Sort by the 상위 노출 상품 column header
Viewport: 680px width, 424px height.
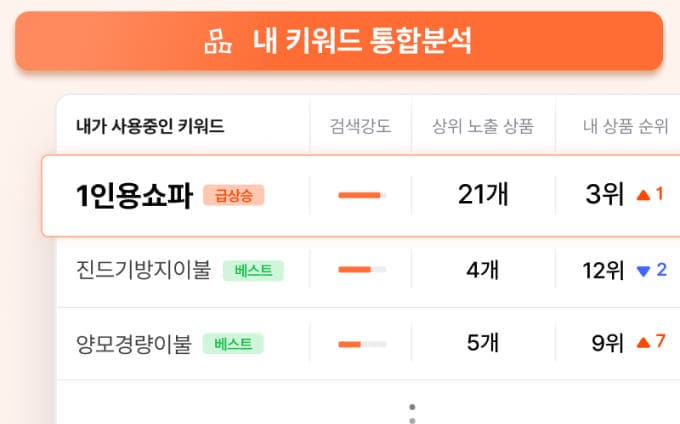(483, 127)
